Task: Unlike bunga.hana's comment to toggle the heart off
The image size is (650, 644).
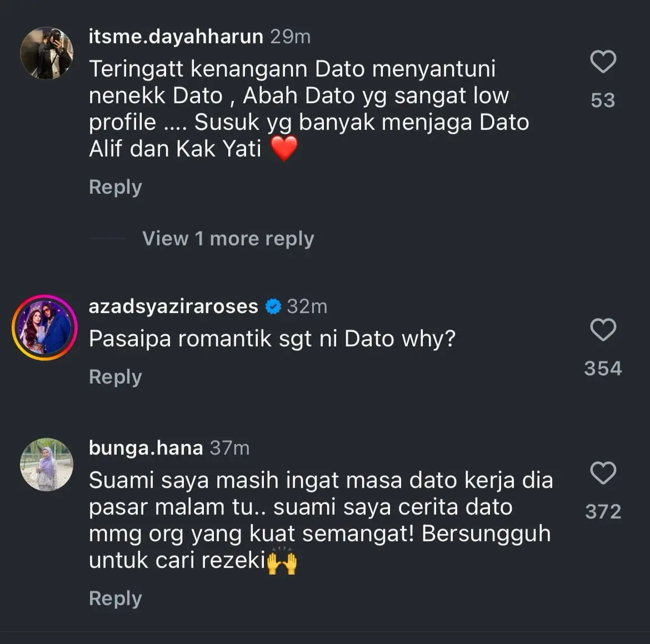Action: coord(603,474)
